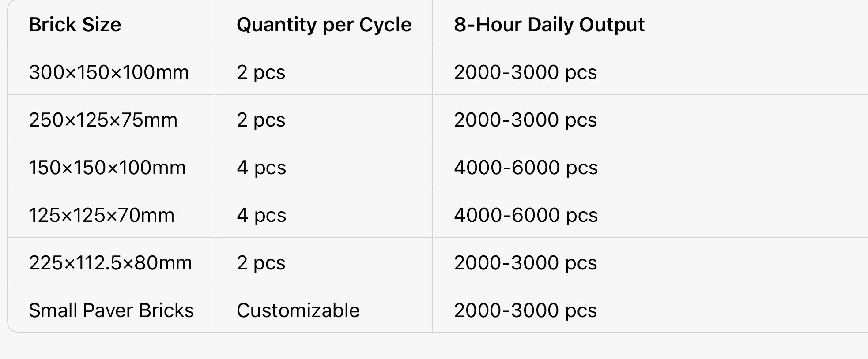Click daily output for 300×150×100mm bricks

coord(525,72)
